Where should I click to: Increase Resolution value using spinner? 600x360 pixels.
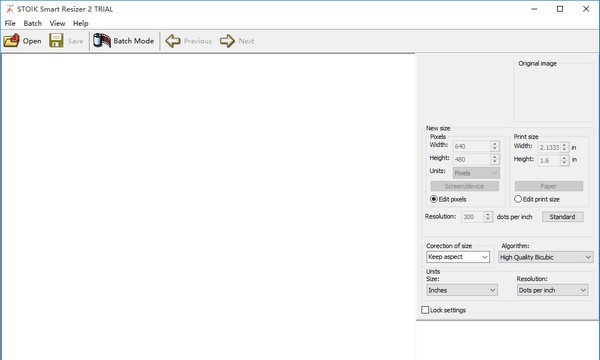click(x=488, y=215)
